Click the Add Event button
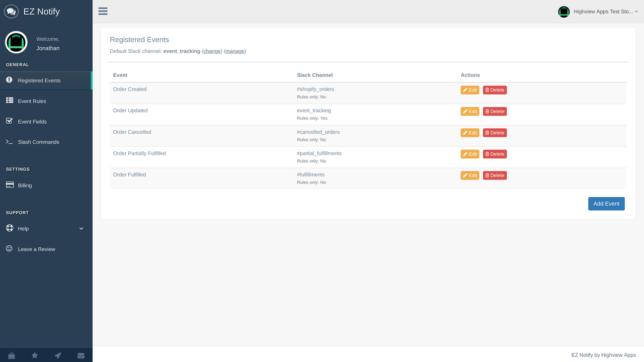 (606, 204)
